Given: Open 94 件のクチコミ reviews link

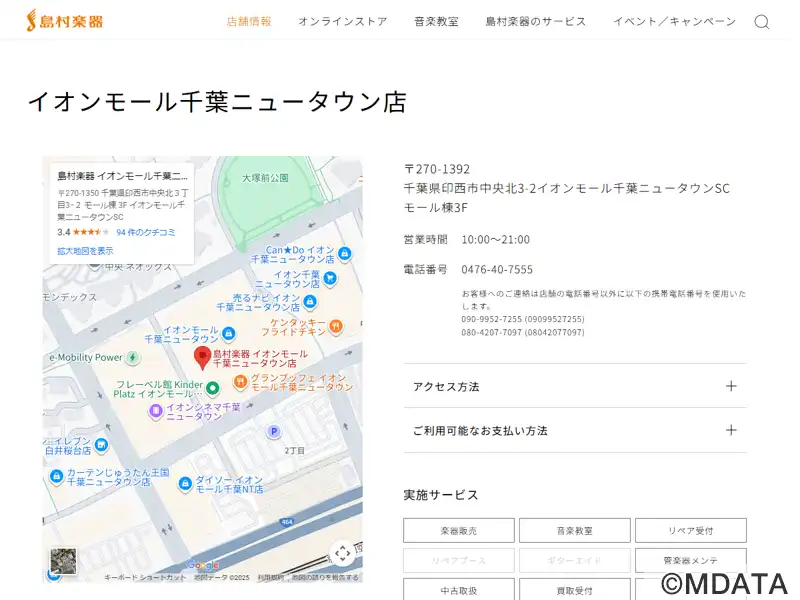Looking at the screenshot, I should 146,232.
